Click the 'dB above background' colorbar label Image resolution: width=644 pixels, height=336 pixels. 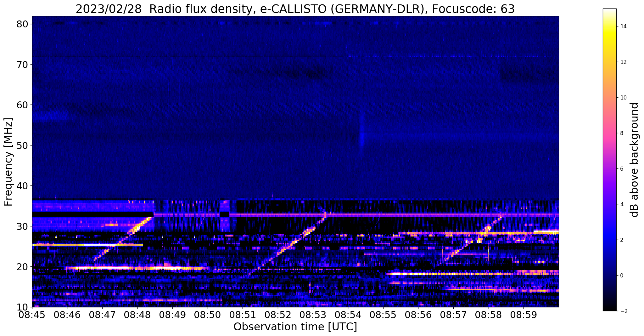tap(634, 160)
